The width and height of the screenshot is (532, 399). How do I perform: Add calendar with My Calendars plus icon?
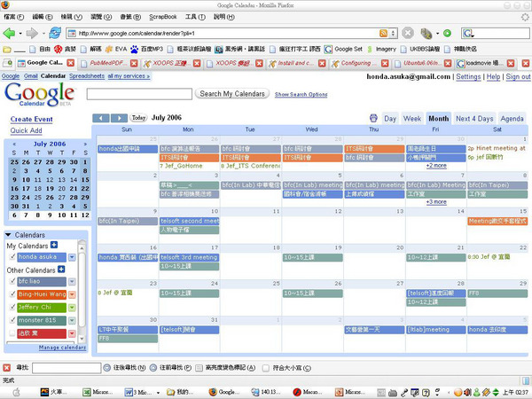click(x=54, y=245)
